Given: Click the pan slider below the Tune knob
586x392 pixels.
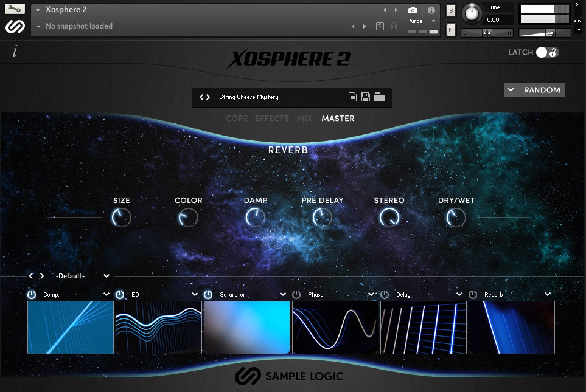Looking at the screenshot, I should [487, 33].
